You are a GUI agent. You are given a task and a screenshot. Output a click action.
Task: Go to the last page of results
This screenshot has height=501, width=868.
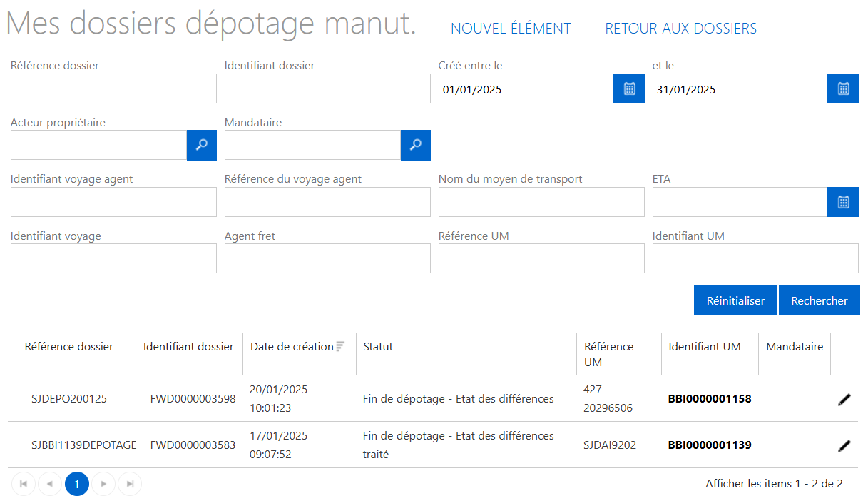(x=130, y=484)
